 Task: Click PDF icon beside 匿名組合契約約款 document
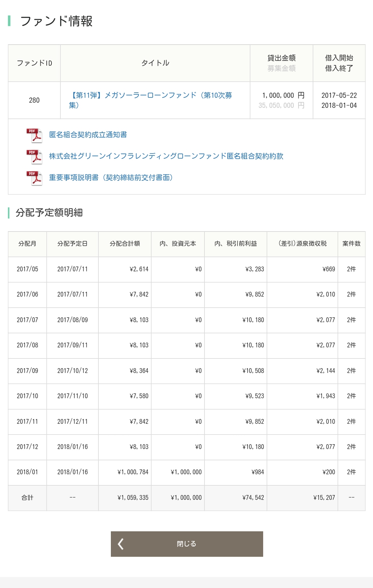[x=34, y=157]
